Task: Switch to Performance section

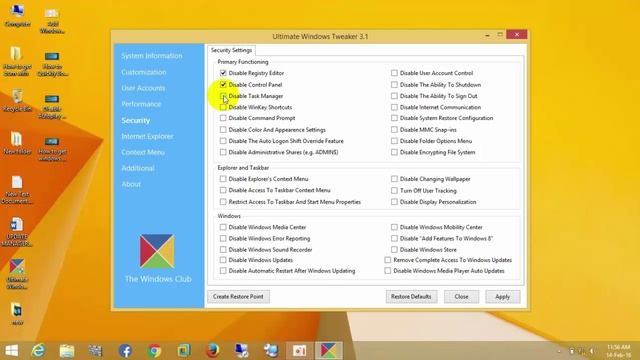Action: point(141,104)
